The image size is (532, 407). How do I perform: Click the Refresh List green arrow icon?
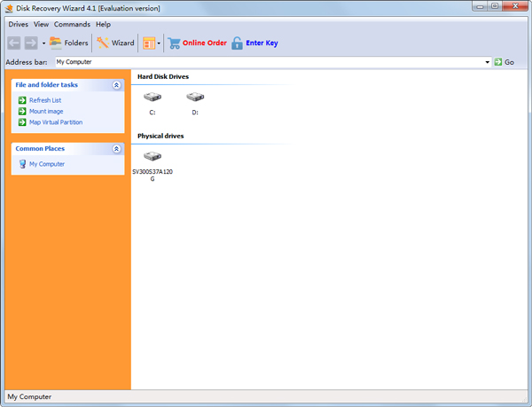(x=22, y=100)
